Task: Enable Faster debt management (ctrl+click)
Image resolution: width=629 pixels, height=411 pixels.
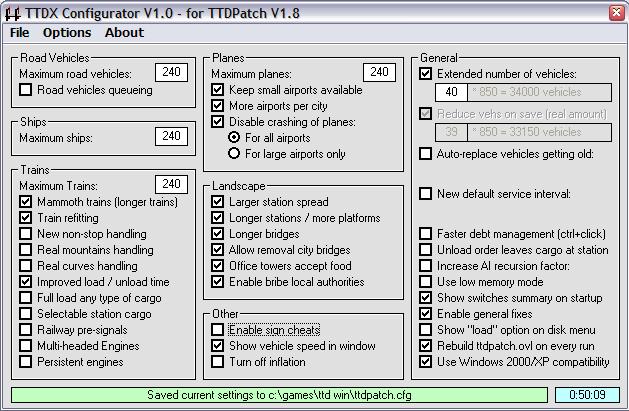Action: 426,233
